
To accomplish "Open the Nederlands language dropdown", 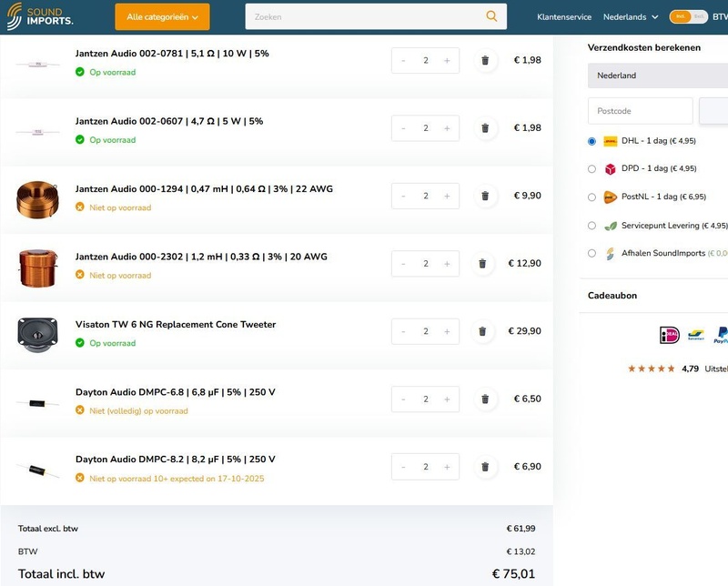I will pos(631,16).
